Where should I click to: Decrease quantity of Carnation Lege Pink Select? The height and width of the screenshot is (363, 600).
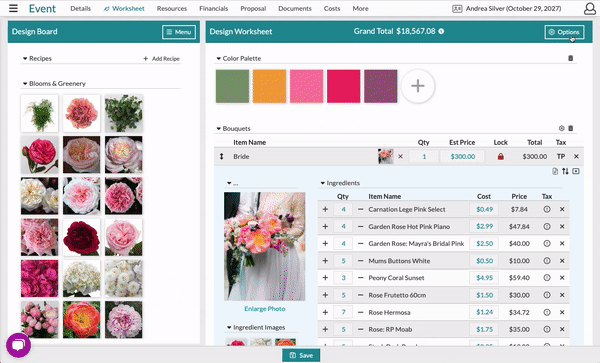coord(360,209)
